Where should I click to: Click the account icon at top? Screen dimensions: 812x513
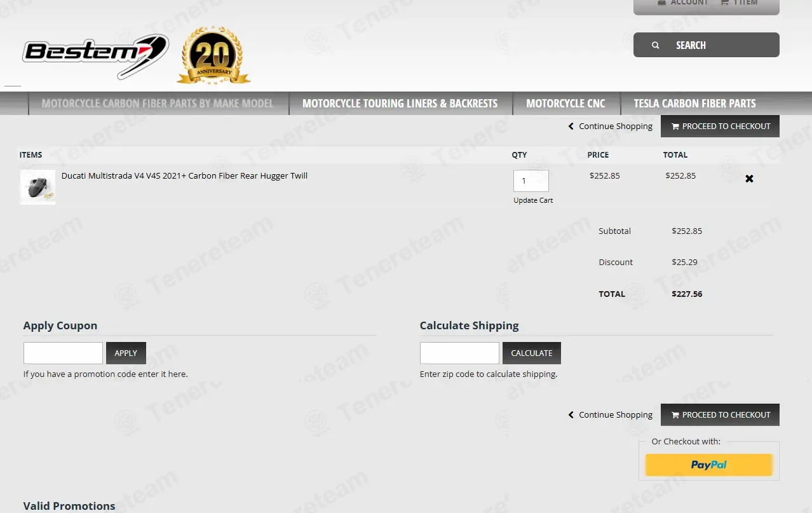(x=661, y=3)
